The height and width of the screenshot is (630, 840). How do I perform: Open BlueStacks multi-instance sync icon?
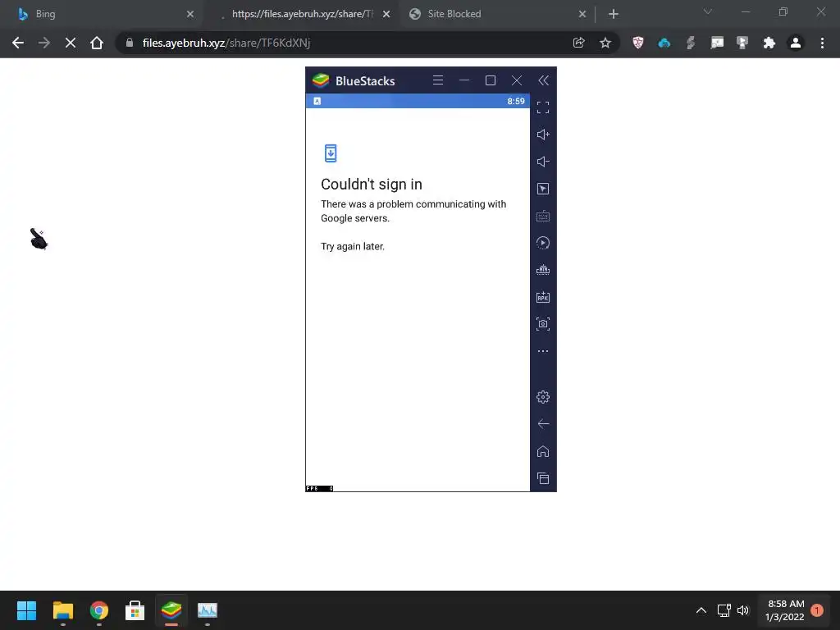click(x=543, y=269)
